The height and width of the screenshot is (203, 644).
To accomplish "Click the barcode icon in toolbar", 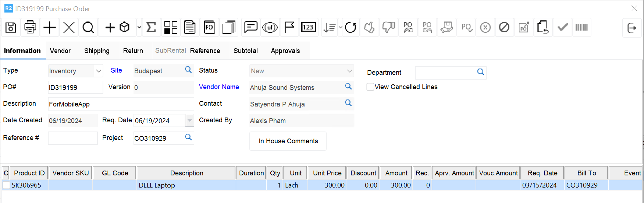I will tap(581, 27).
